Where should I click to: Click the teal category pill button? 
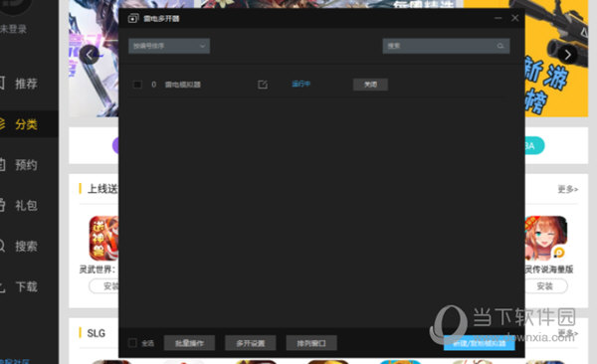[535, 146]
